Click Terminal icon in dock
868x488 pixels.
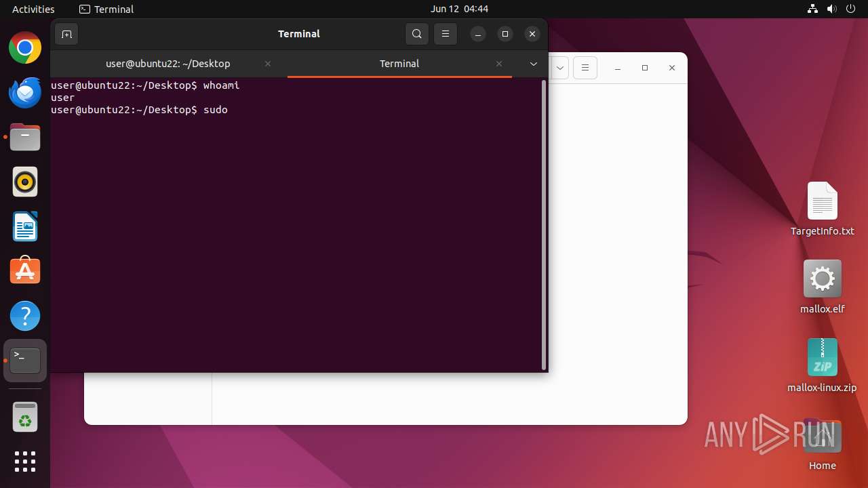point(25,361)
